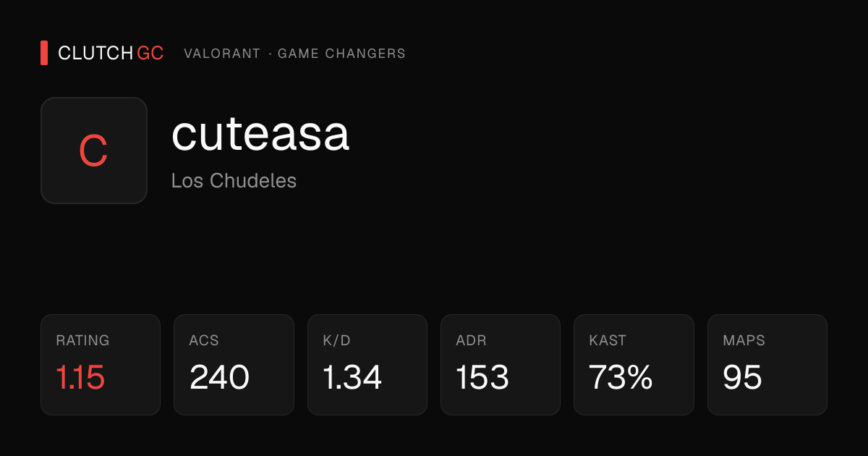868x456 pixels.
Task: Select the RATING stat card
Action: 101,365
